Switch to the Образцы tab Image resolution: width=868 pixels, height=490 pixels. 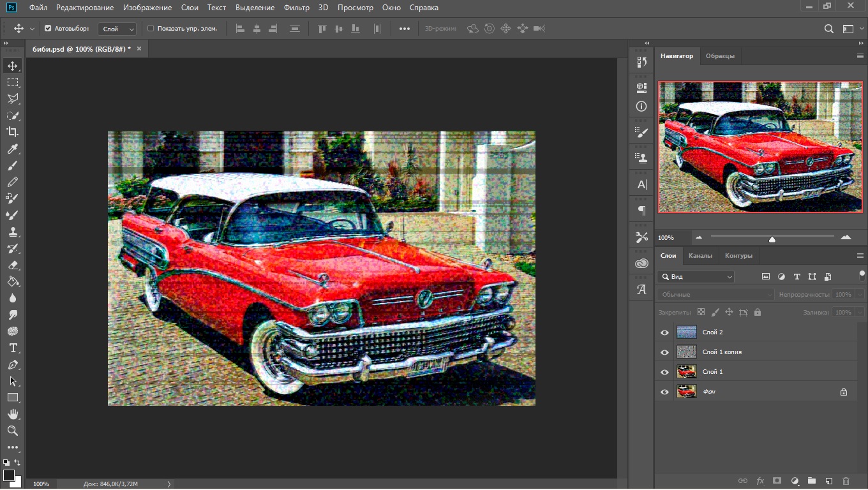point(720,56)
